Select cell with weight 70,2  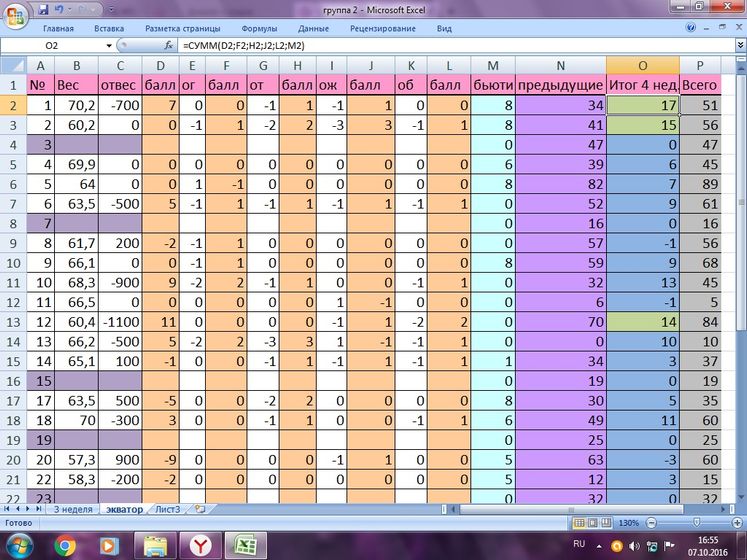click(77, 105)
